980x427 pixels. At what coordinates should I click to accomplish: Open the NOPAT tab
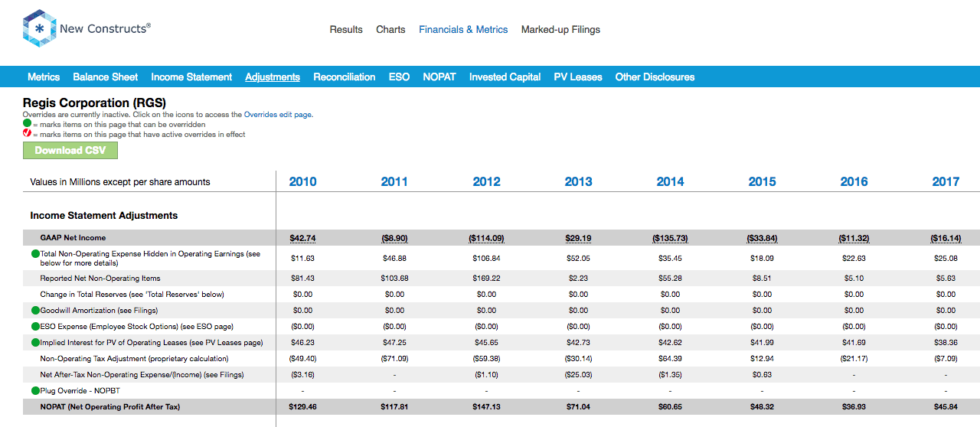coord(439,77)
